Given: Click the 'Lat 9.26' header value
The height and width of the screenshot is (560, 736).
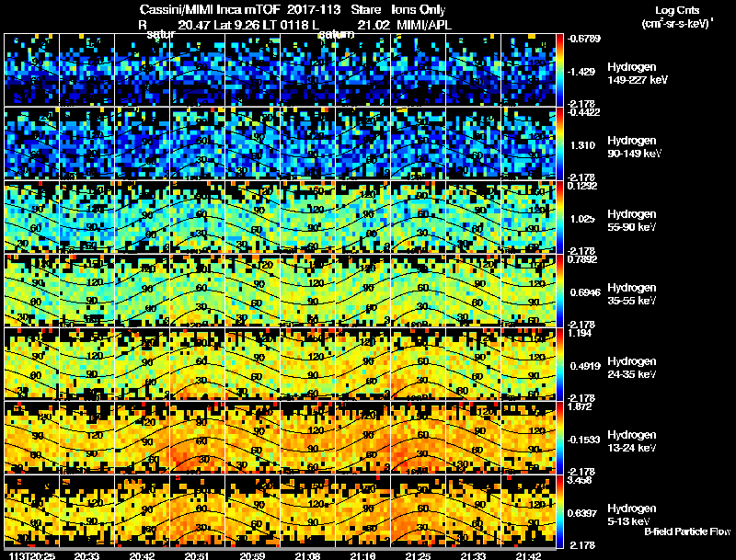Looking at the screenshot, I should click(x=236, y=25).
